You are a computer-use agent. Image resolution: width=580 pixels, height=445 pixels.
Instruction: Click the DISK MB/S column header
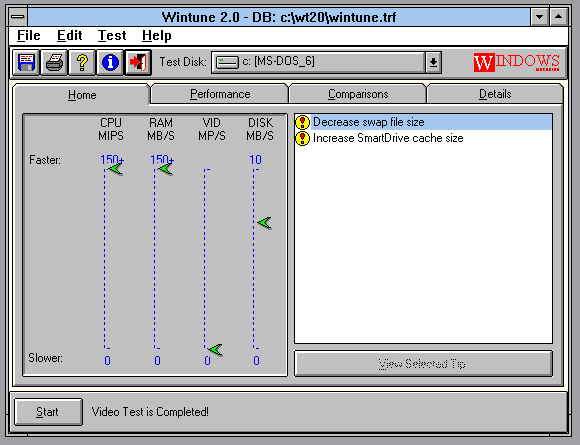coord(260,129)
